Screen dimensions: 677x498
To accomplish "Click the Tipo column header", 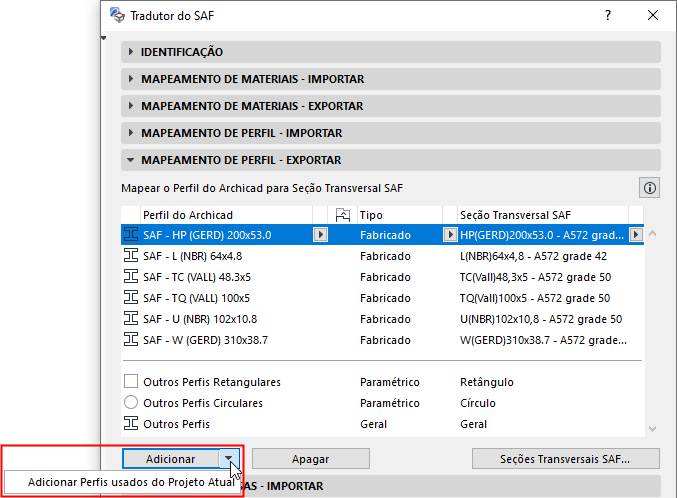I will [399, 215].
